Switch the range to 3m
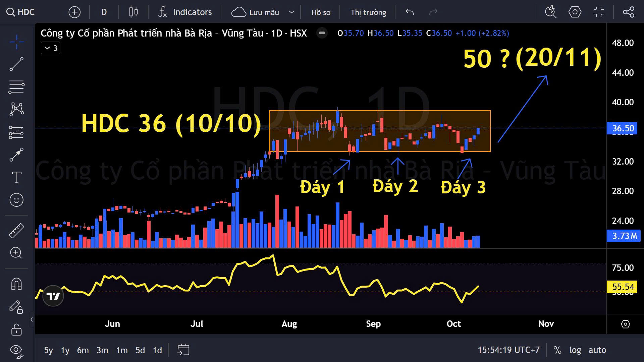 (x=102, y=350)
